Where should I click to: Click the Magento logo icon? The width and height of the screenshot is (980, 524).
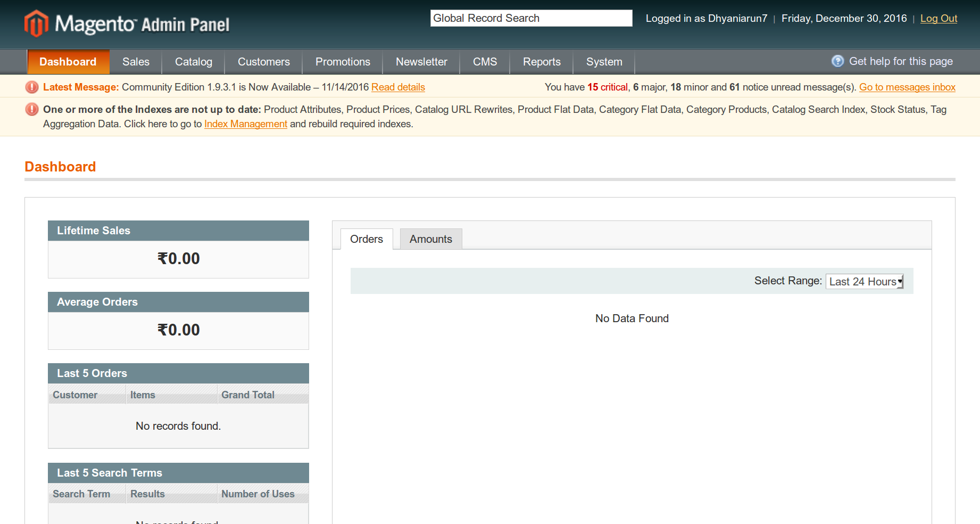point(36,23)
